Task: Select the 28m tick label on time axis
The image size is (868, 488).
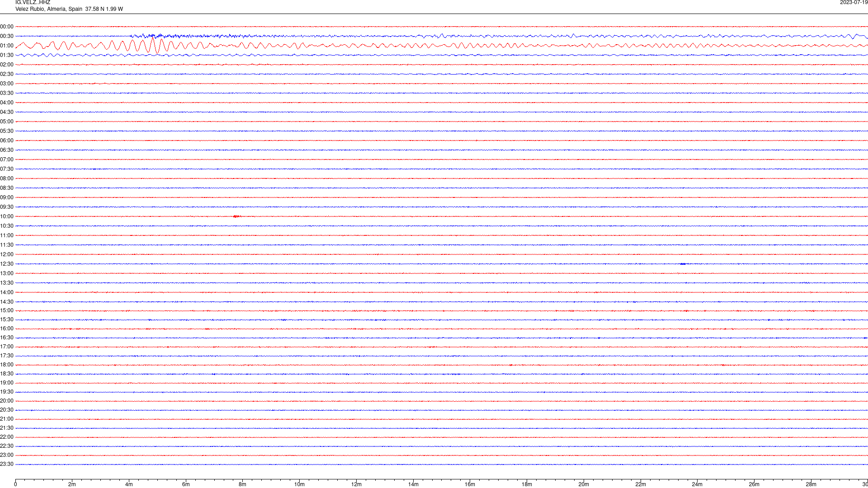Action: (x=811, y=484)
